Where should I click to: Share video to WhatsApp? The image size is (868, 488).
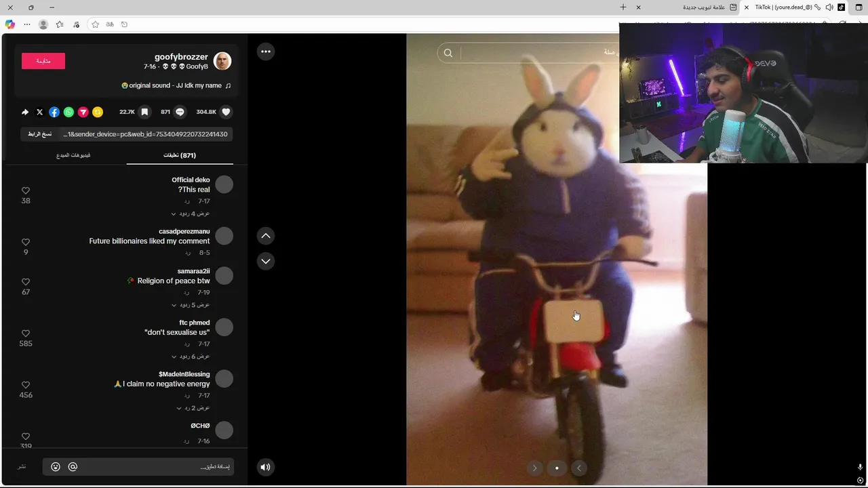(x=68, y=112)
